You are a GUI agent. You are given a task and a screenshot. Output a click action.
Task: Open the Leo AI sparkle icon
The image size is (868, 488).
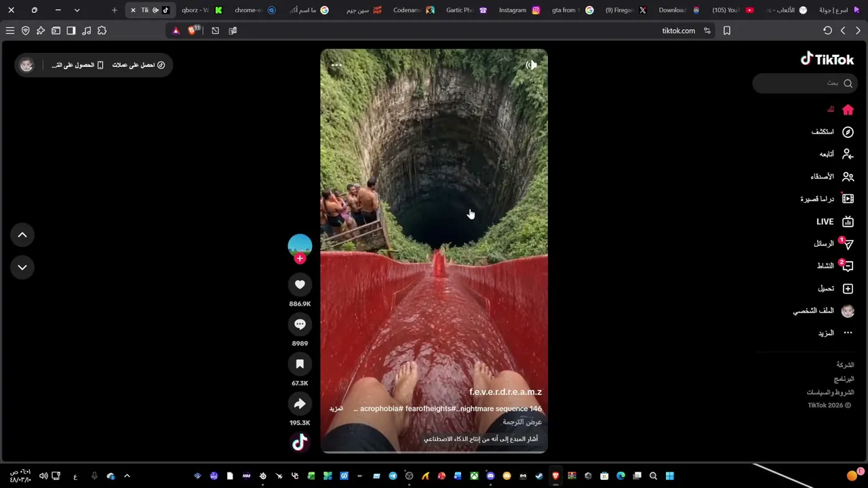tap(41, 30)
